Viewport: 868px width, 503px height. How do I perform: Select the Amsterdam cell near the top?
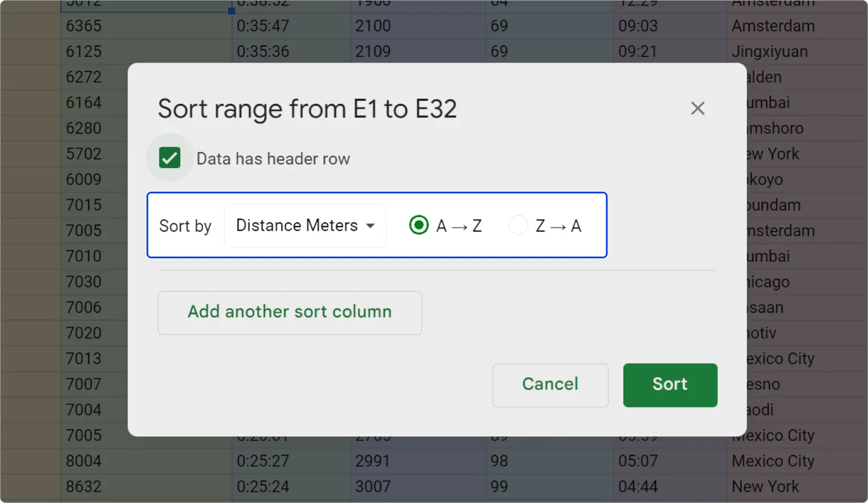point(773,26)
